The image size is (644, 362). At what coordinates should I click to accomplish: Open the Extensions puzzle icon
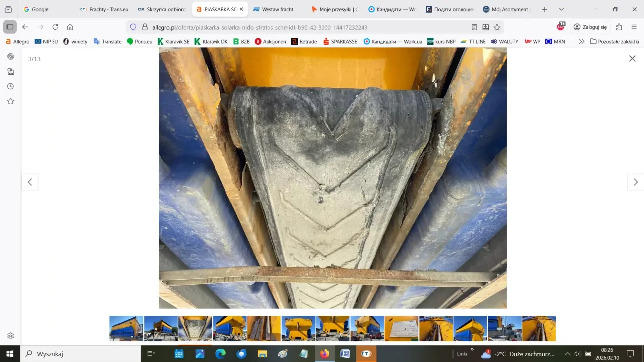click(619, 27)
